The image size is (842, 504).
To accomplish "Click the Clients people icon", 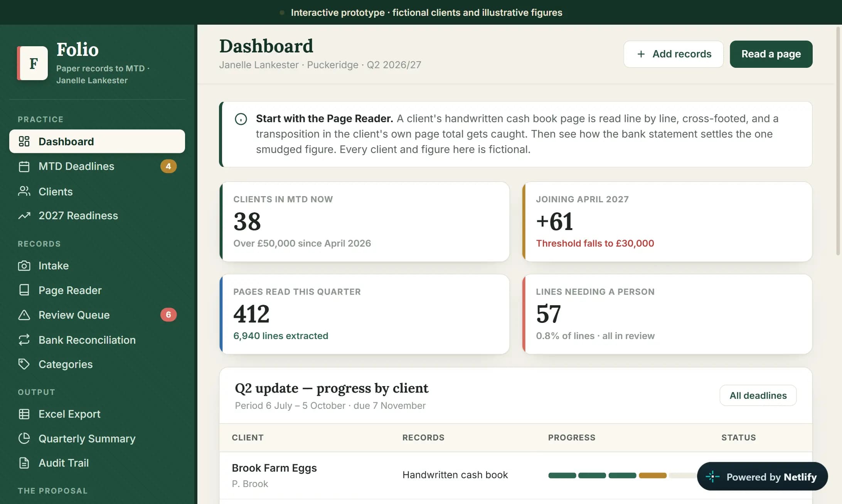I will click(24, 192).
